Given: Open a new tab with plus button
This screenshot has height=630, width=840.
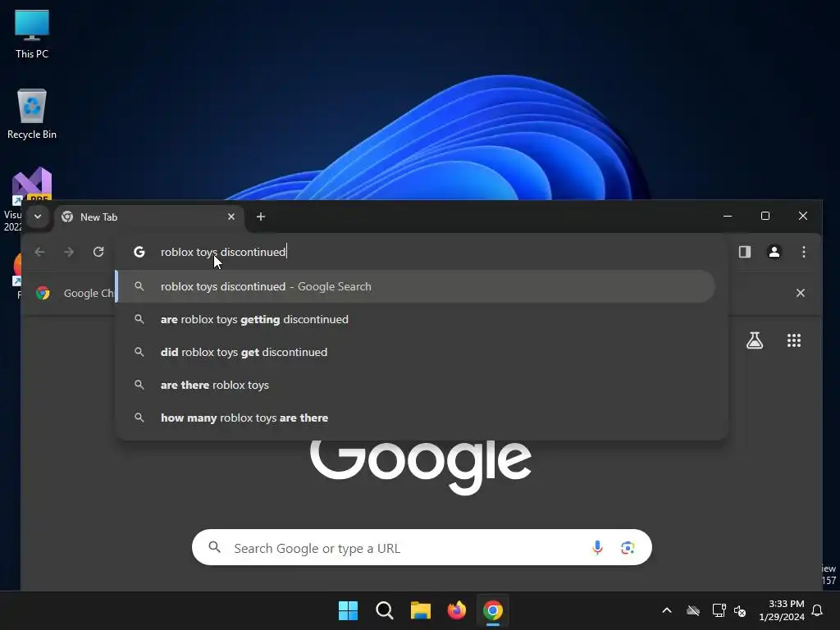Looking at the screenshot, I should 261,217.
